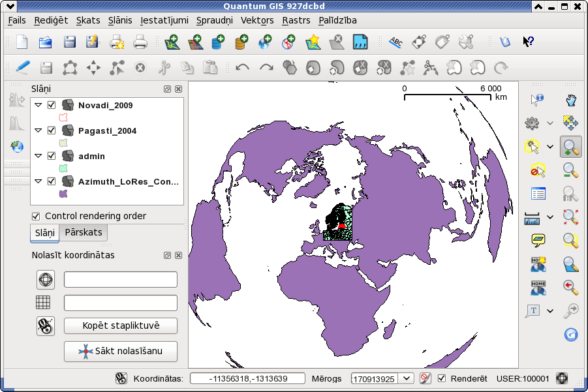Collapse the admin layer tree
Image resolution: width=588 pixels, height=392 pixels.
pyautogui.click(x=39, y=156)
